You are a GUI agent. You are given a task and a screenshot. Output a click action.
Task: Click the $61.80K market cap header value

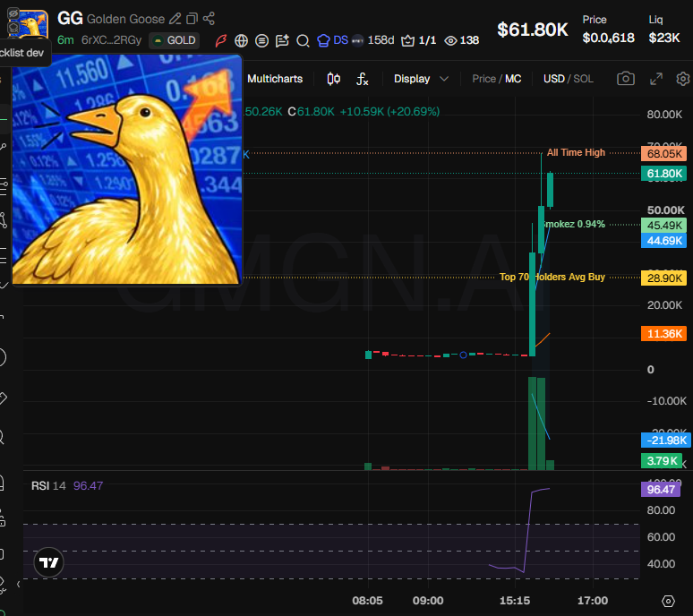click(x=533, y=30)
